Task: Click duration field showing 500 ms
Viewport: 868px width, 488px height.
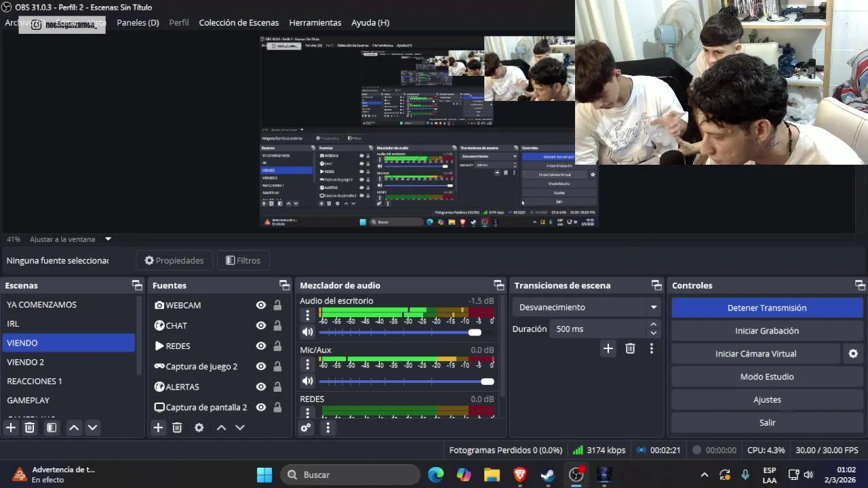Action: [x=599, y=329]
